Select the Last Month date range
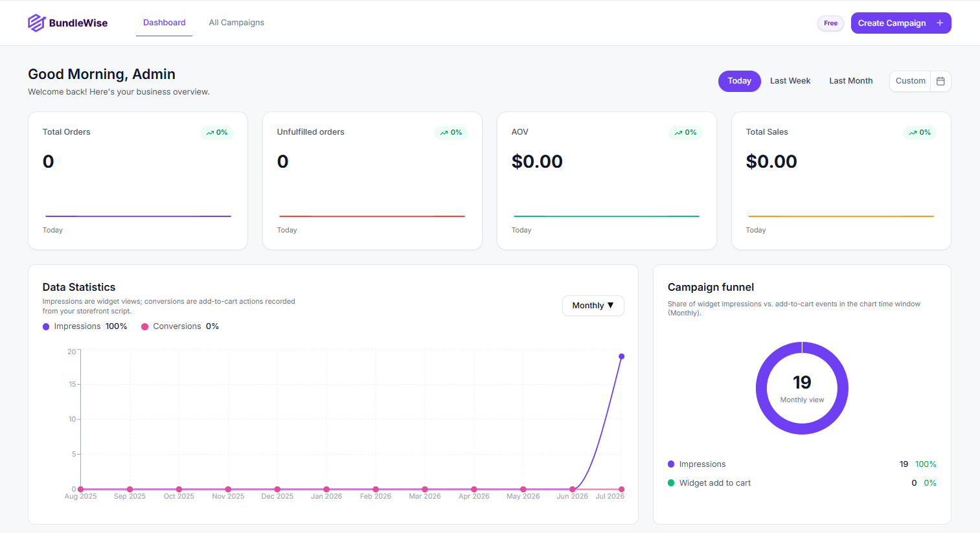The width and height of the screenshot is (980, 533). [851, 81]
